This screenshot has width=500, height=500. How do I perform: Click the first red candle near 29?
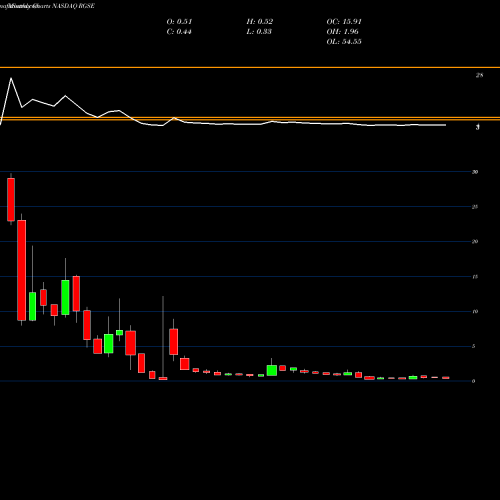coord(11,199)
